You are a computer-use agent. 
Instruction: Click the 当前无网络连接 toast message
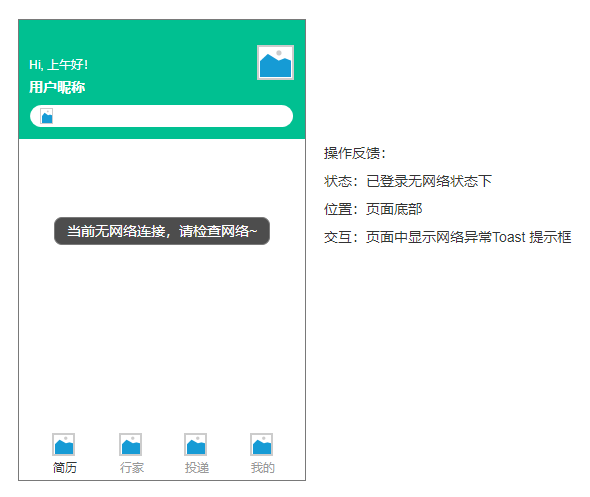tap(162, 231)
